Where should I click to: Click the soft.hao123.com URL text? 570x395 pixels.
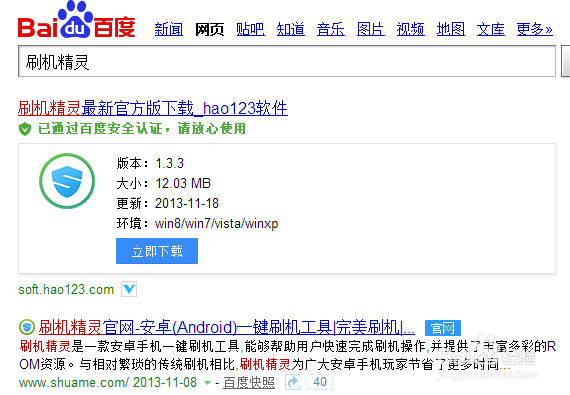click(66, 290)
